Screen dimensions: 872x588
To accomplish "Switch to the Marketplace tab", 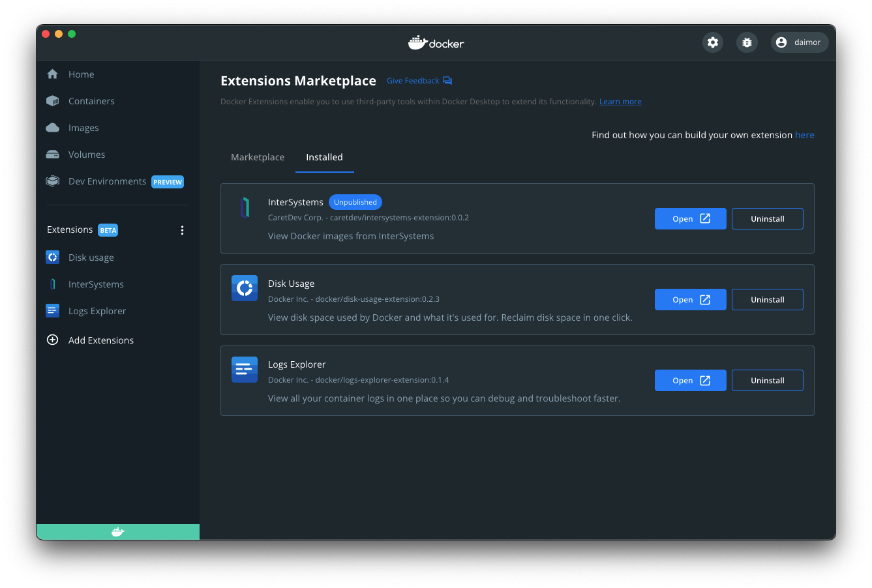I will 258,157.
